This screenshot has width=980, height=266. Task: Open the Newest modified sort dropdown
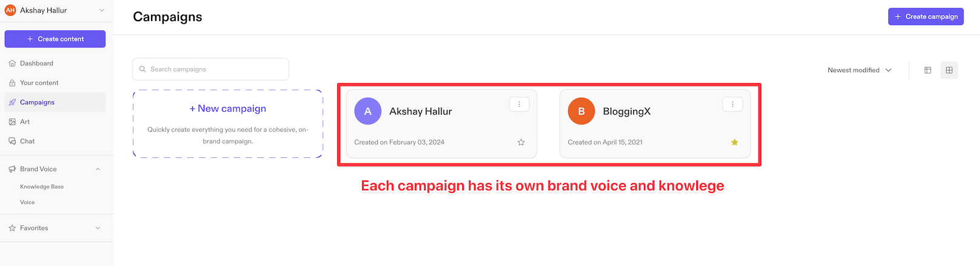pos(859,70)
